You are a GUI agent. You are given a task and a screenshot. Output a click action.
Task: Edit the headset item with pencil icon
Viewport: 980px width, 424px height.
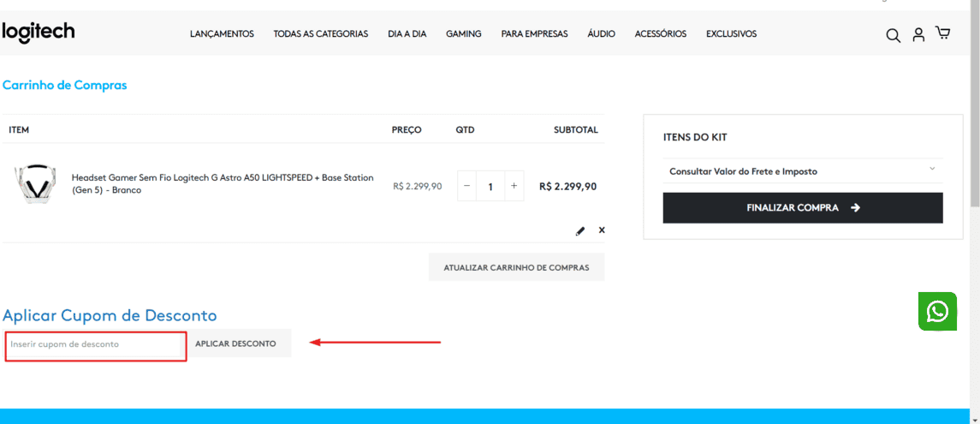coord(580,230)
